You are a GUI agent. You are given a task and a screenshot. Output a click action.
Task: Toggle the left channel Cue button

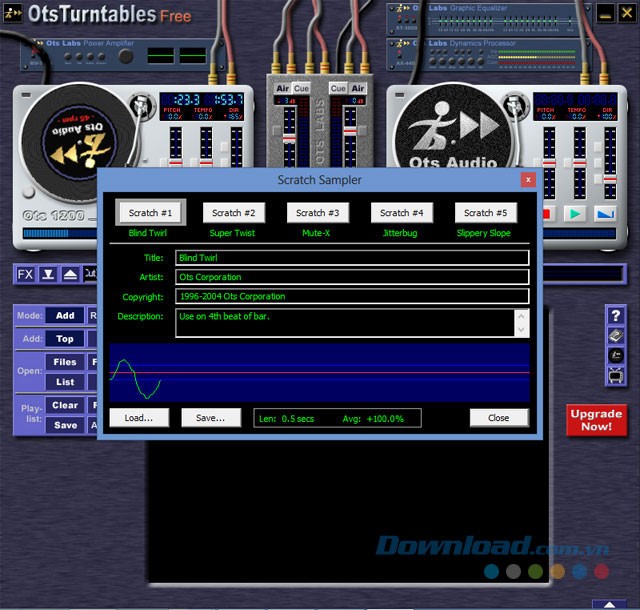301,89
